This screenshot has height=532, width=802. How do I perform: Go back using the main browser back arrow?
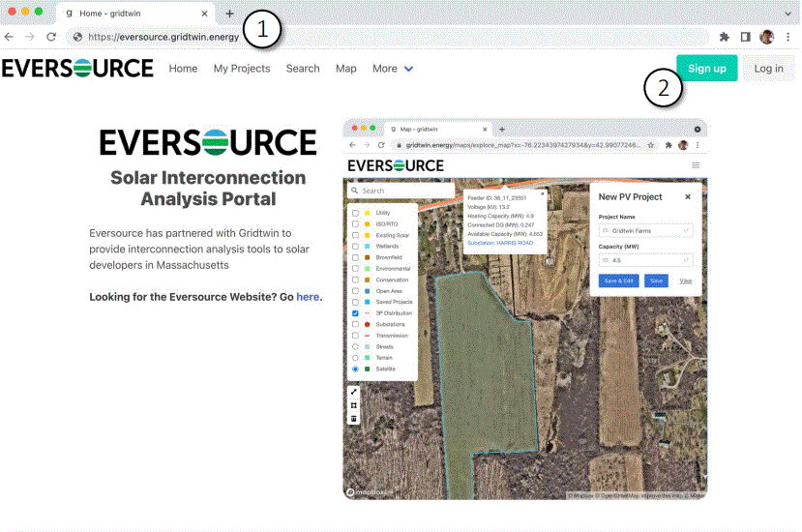coord(9,37)
